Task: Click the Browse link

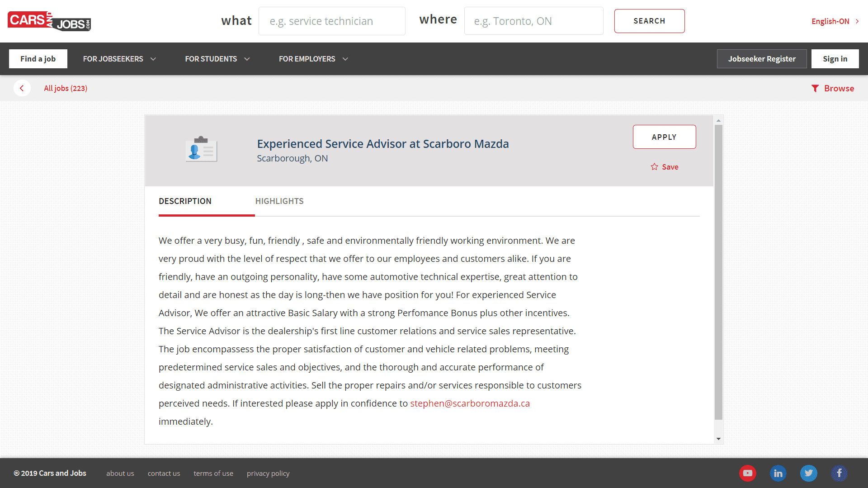Action: point(833,89)
